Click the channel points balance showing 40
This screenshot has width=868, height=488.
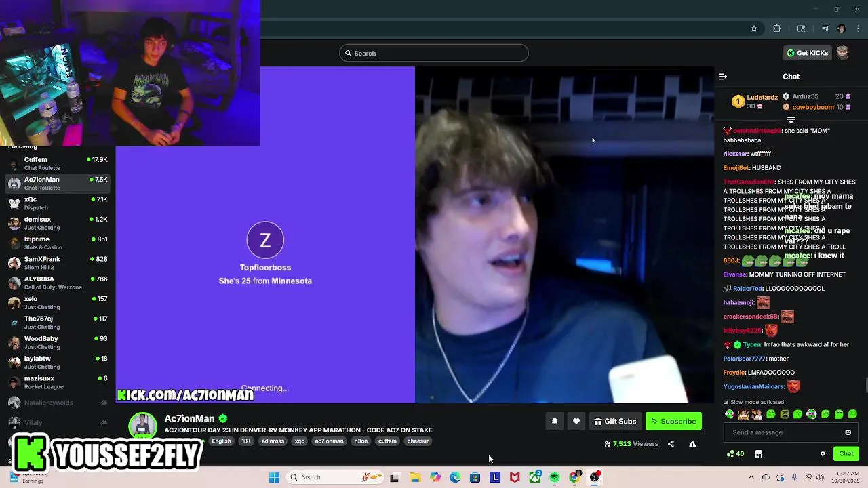pyautogui.click(x=735, y=453)
